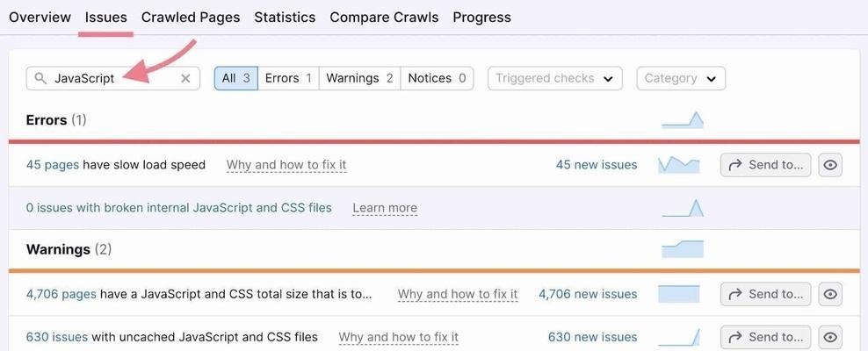Click the magnifier icon in the search box
Viewport: 868px width, 351px height.
click(40, 78)
